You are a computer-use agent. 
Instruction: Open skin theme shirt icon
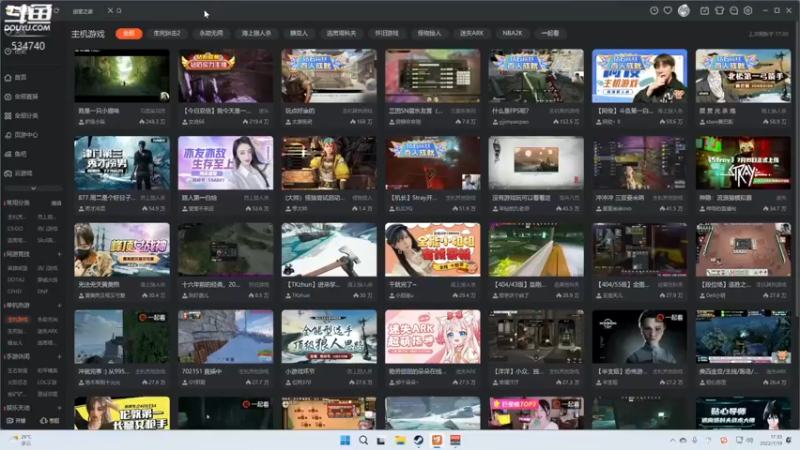tap(719, 10)
